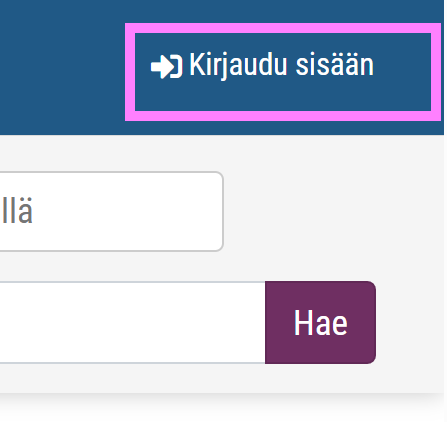This screenshot has height=422, width=447.
Task: Place cursor in the empty field beside Hae
Action: click(133, 322)
